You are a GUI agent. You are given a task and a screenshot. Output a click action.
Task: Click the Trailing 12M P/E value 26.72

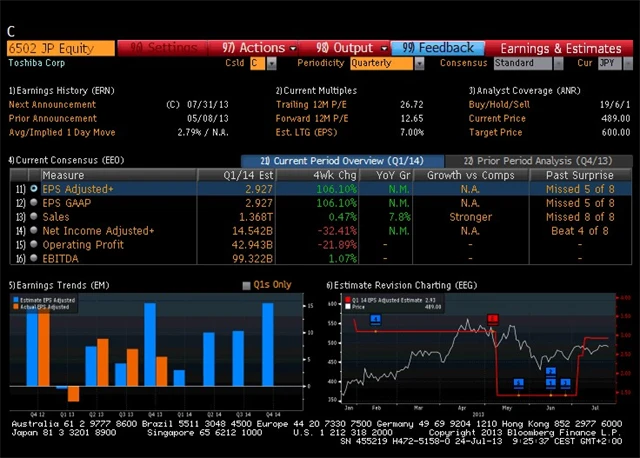pyautogui.click(x=411, y=104)
